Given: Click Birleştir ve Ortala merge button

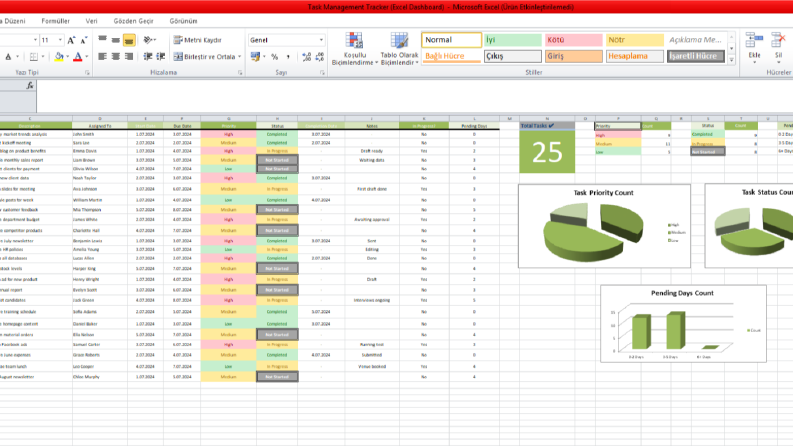Looking at the screenshot, I should [204, 57].
